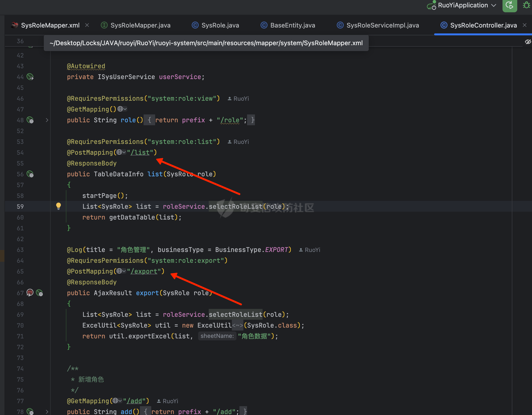Click the globe icon next to @GetMapping on line 47
This screenshot has width=532, height=415.
point(120,109)
